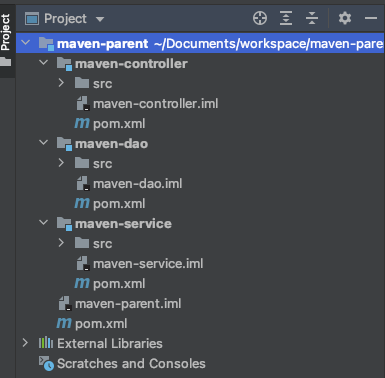Viewport: 385px width, 378px height.
Task: Select the root pom.xml below maven-parent.iml
Action: pos(101,324)
